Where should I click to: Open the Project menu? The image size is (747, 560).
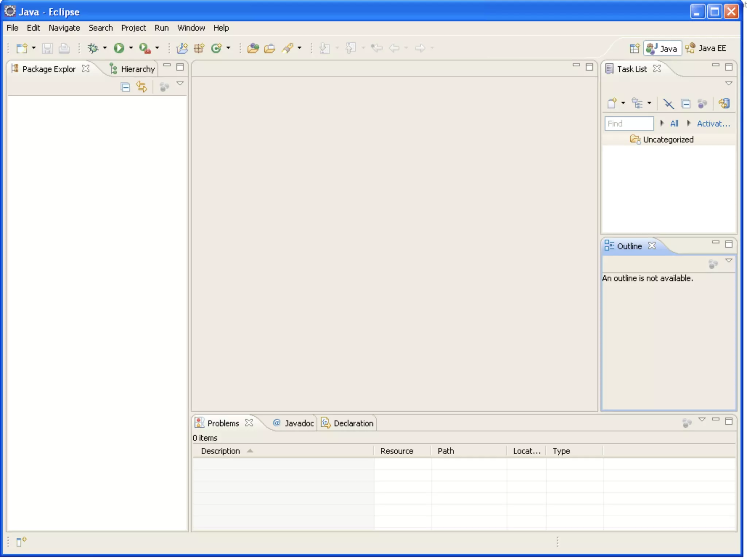(x=133, y=28)
